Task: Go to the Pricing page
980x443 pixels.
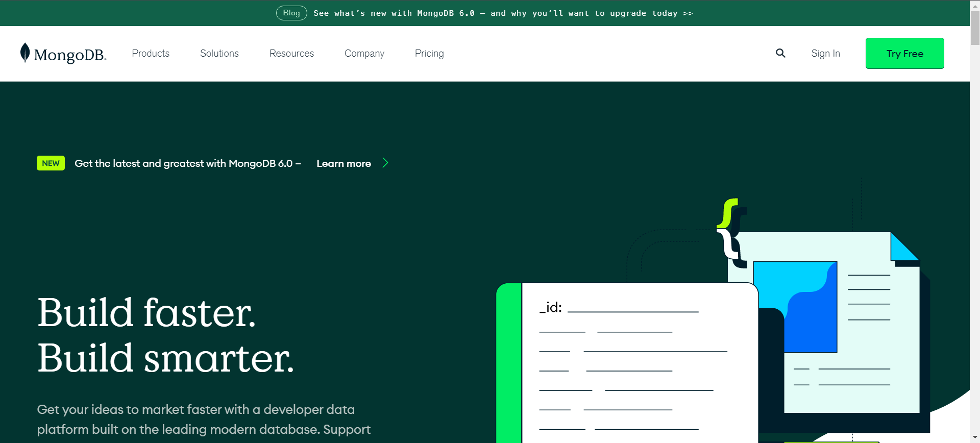Action: click(x=429, y=54)
